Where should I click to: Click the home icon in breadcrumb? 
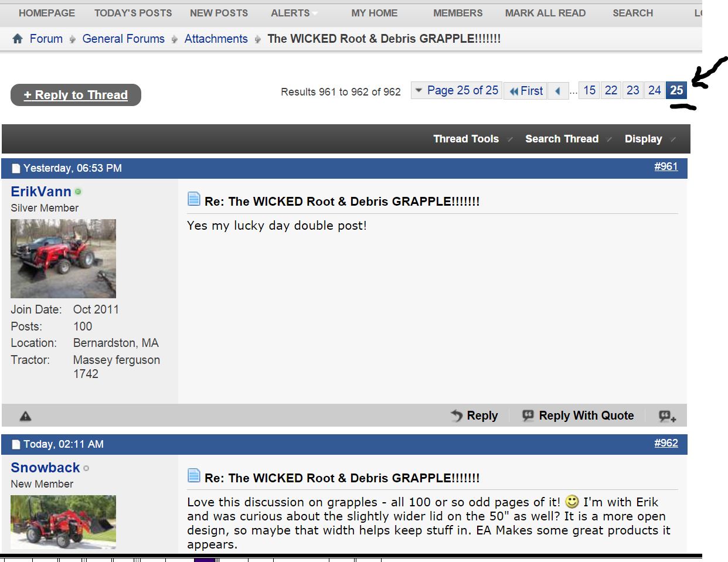[18, 39]
